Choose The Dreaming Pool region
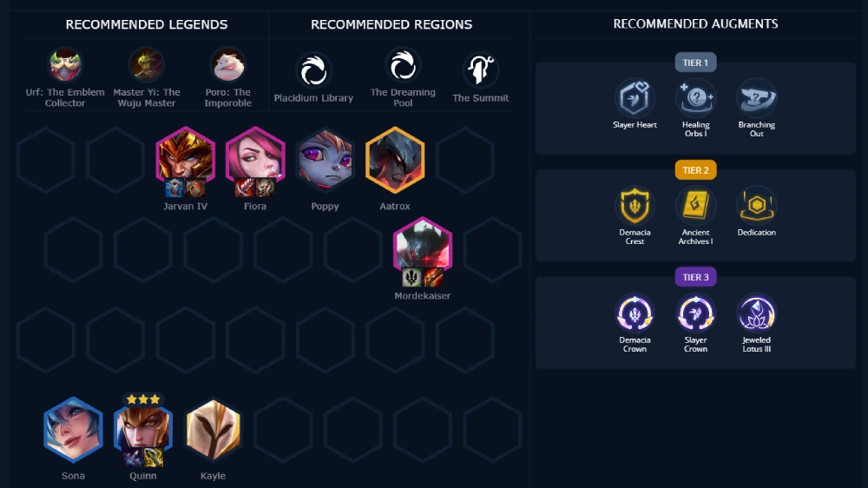Viewport: 868px width, 488px height. [x=403, y=67]
